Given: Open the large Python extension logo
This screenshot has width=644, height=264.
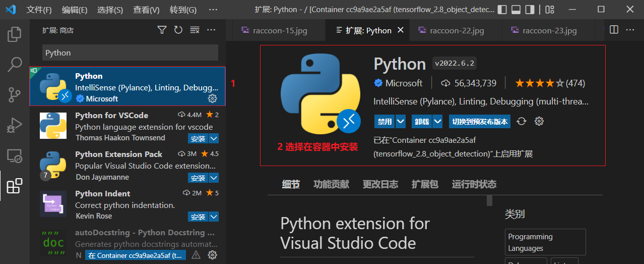Looking at the screenshot, I should click(320, 94).
